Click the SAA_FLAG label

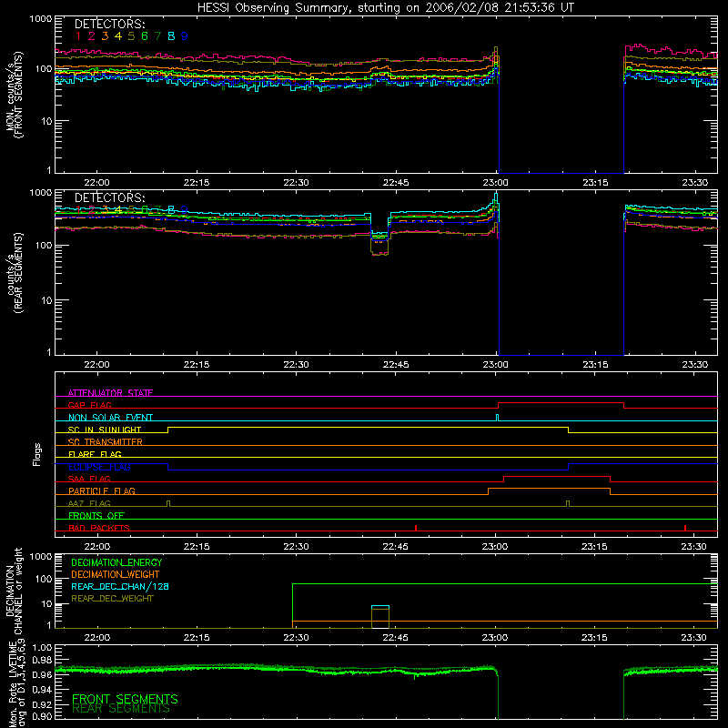pos(89,479)
